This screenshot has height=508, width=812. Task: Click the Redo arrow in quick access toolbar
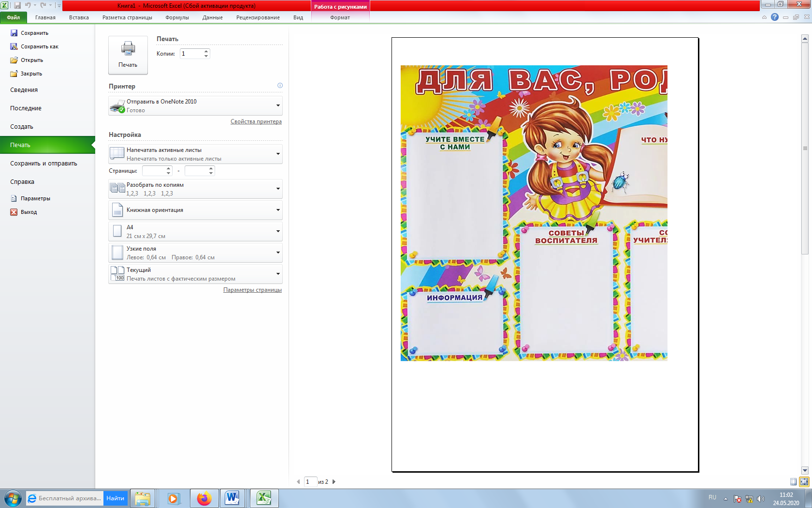pos(43,5)
